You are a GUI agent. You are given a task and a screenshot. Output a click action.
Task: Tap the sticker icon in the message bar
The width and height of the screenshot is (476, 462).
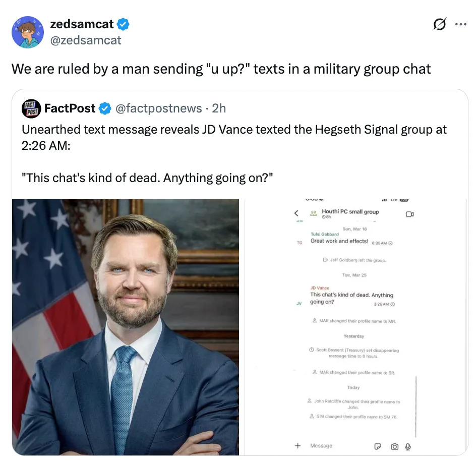click(378, 446)
